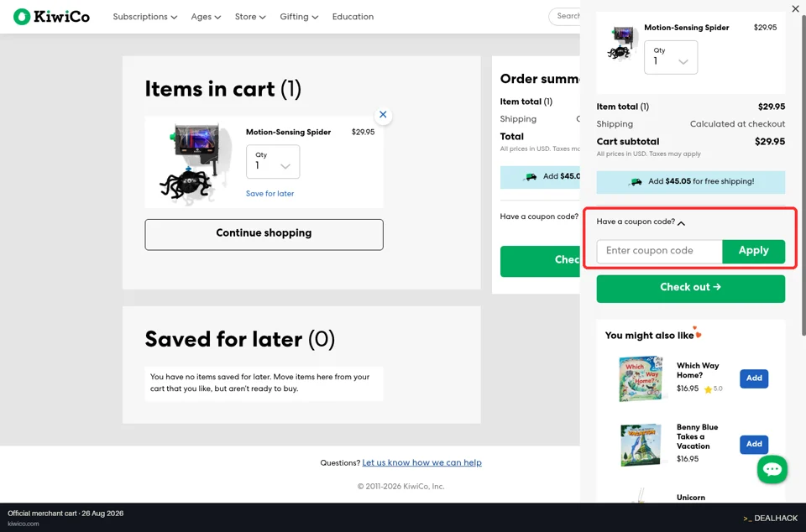Close the side cart panel
The width and height of the screenshot is (806, 532).
coord(795,8)
